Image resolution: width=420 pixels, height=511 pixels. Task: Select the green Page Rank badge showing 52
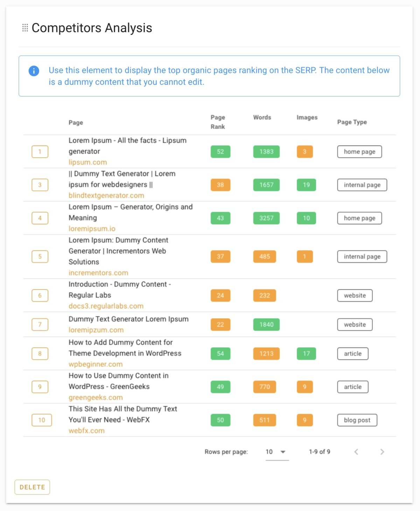coord(220,151)
